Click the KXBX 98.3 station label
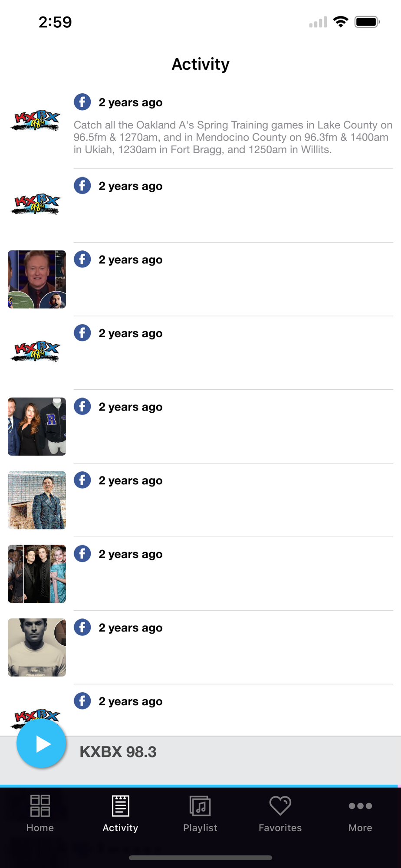 118,752
